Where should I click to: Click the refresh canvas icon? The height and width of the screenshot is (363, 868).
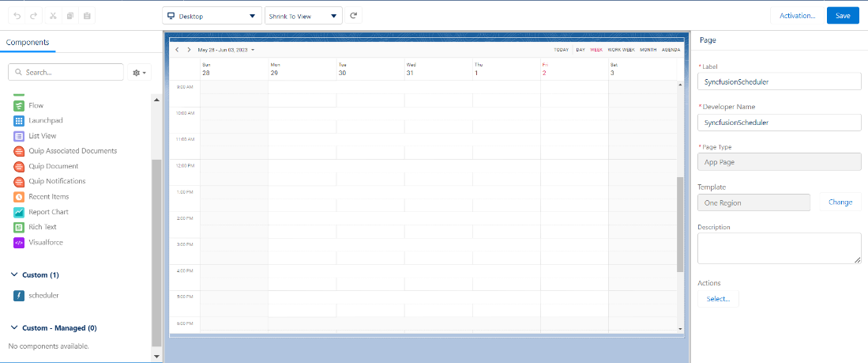tap(354, 16)
